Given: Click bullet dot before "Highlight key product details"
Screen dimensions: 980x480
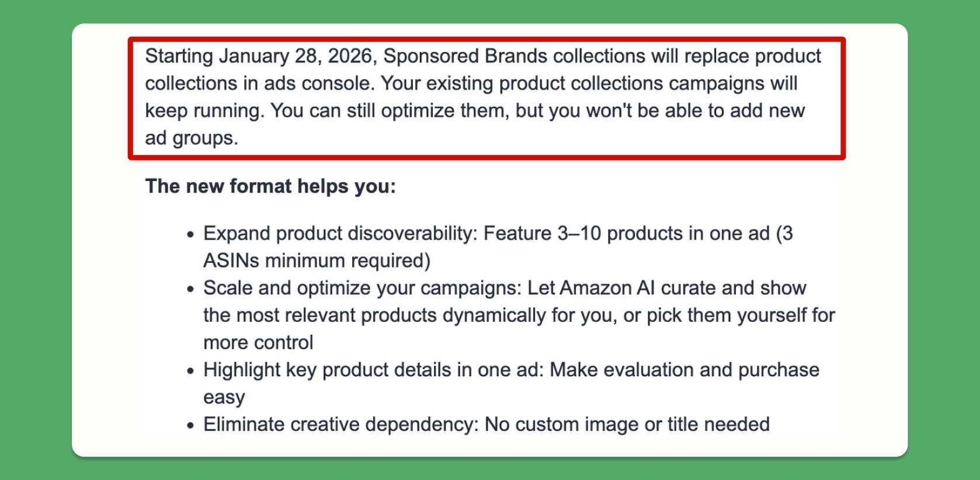Looking at the screenshot, I should 190,371.
